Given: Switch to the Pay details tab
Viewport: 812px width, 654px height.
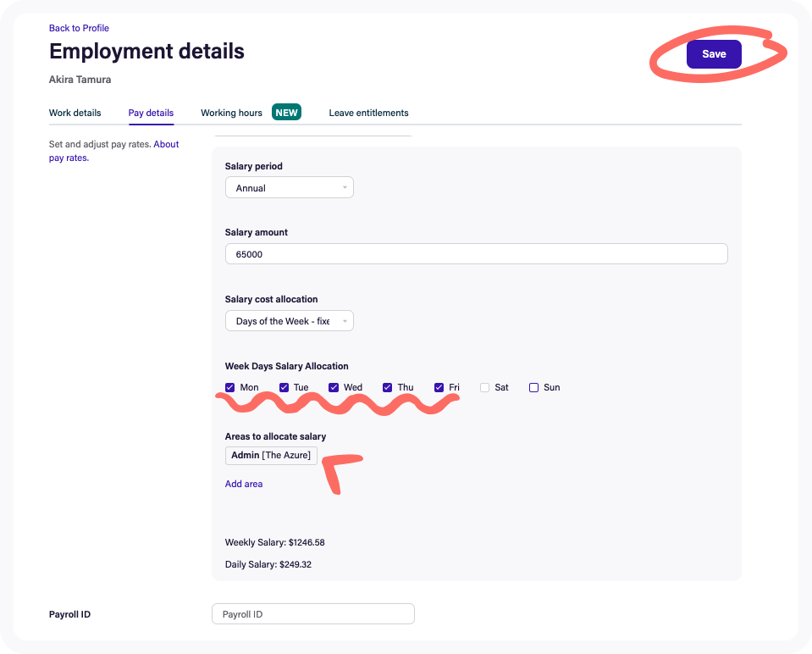Looking at the screenshot, I should [151, 113].
